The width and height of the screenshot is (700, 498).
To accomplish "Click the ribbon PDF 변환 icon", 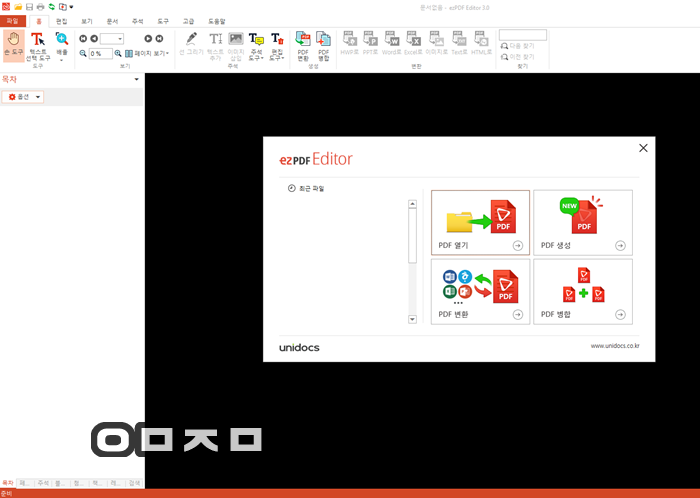I will (x=303, y=46).
